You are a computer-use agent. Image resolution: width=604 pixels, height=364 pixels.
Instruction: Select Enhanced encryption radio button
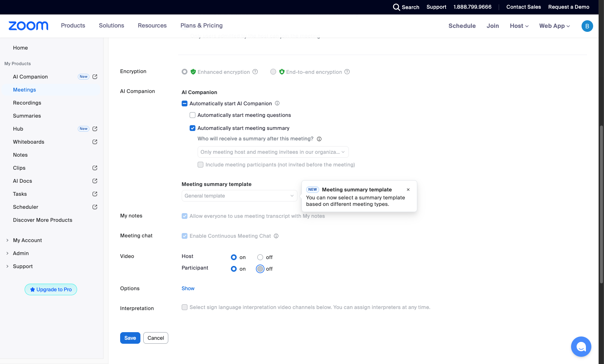point(185,72)
